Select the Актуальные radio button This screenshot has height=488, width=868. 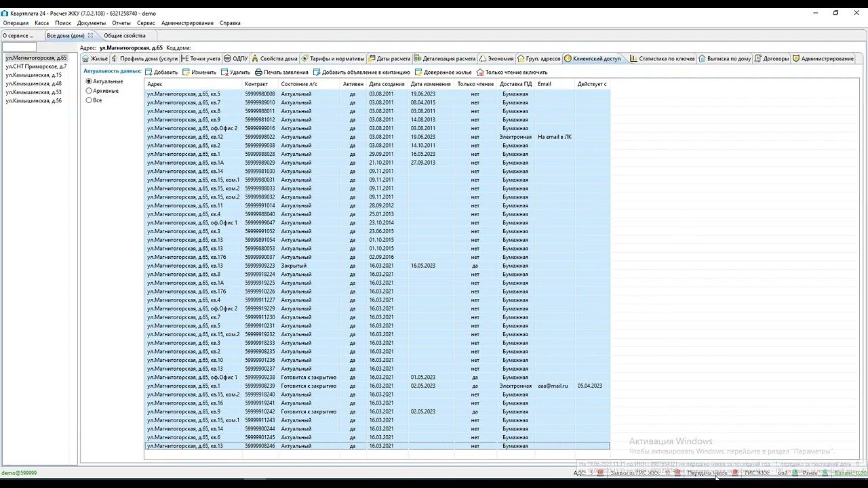[x=89, y=81]
